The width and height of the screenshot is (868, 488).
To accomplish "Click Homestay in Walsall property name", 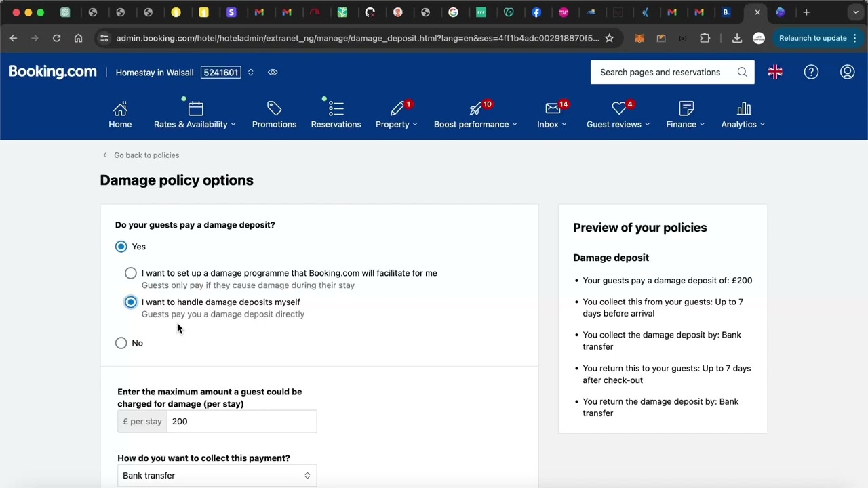I will pyautogui.click(x=155, y=72).
